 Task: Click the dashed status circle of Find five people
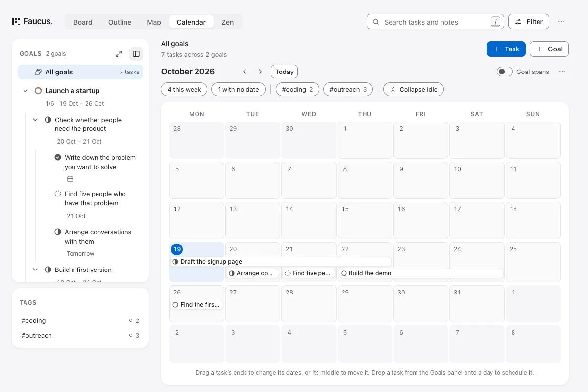[x=58, y=194]
